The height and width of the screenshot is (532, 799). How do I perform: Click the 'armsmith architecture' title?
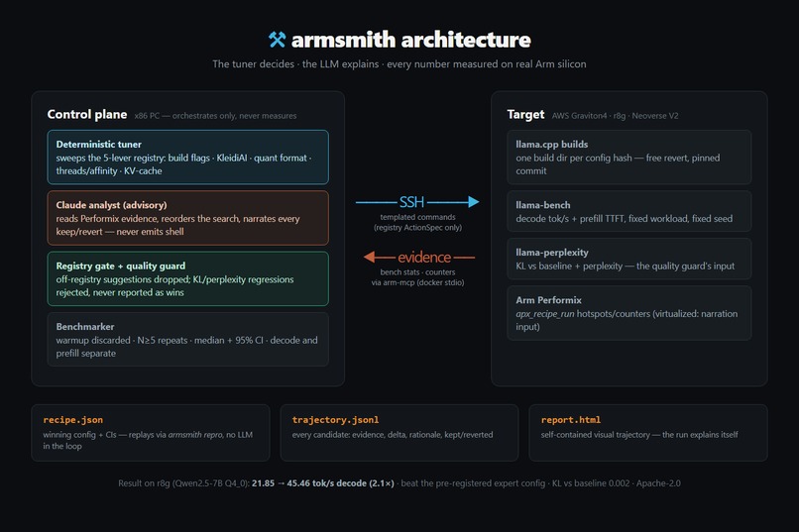pos(410,40)
